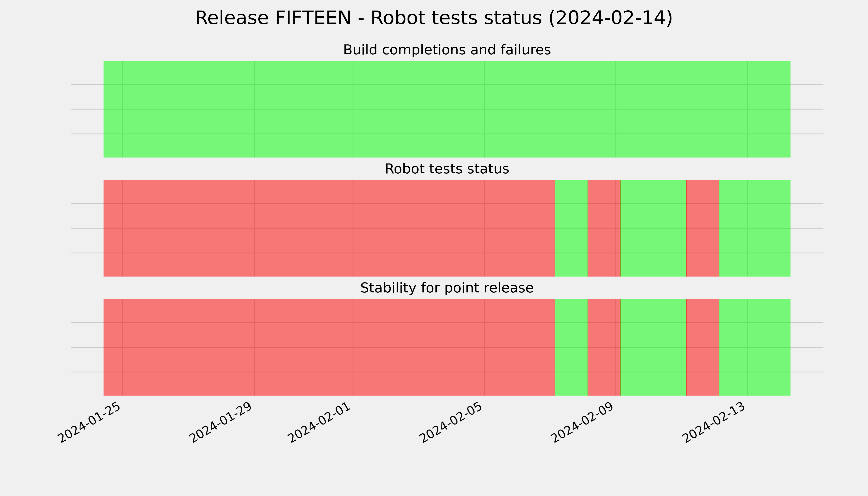Click the large red region in Stability chart
Viewport: 868px width, 496px height.
pos(329,347)
